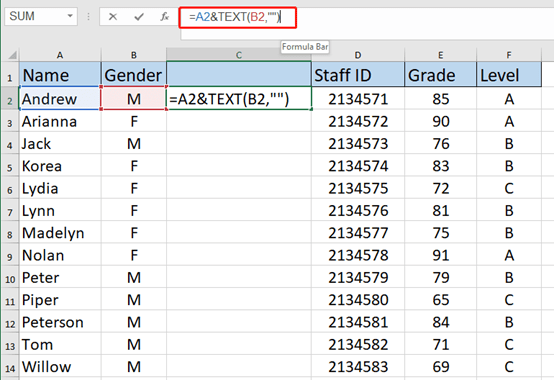Click the Level header cell
Viewport: 554px width, 380px height.
509,75
